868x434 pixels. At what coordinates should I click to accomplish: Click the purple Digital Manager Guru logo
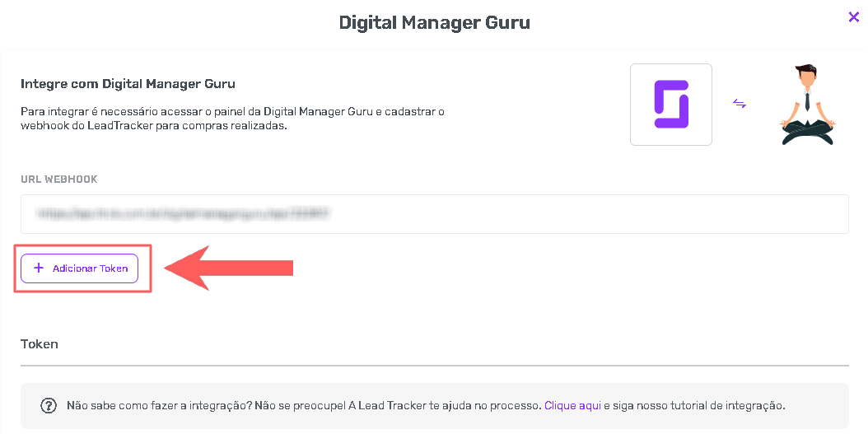[670, 105]
